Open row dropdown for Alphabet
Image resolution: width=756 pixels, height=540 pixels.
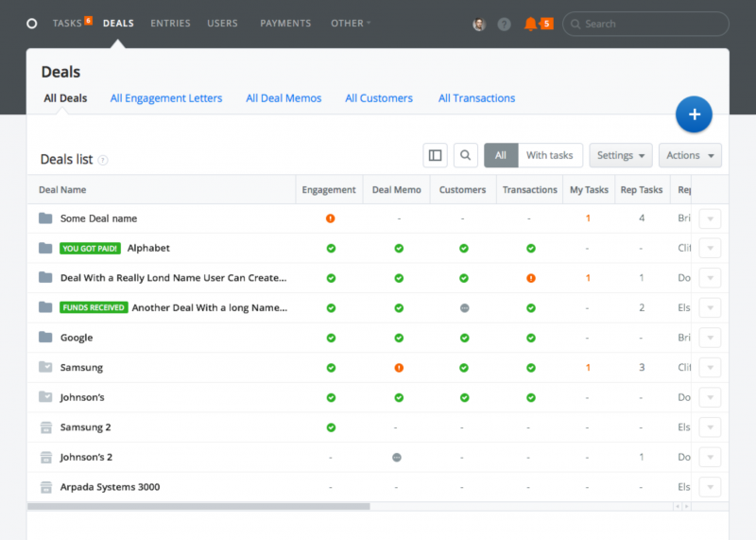coord(710,249)
